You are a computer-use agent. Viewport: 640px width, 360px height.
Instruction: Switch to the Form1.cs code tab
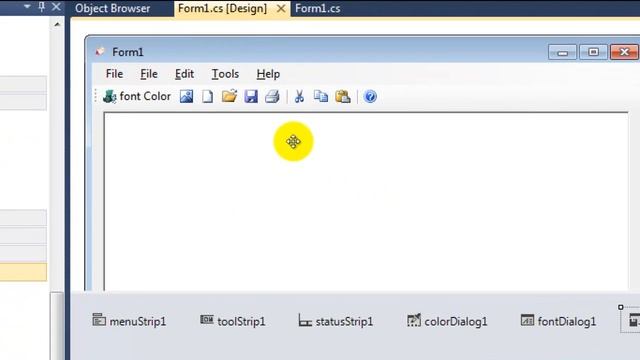coord(318,8)
